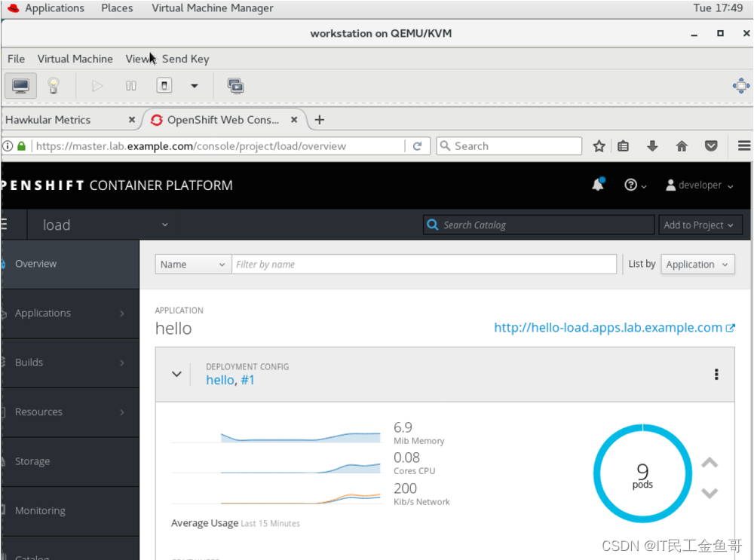Image resolution: width=754 pixels, height=560 pixels.
Task: Open Storage in the sidebar
Action: point(69,461)
